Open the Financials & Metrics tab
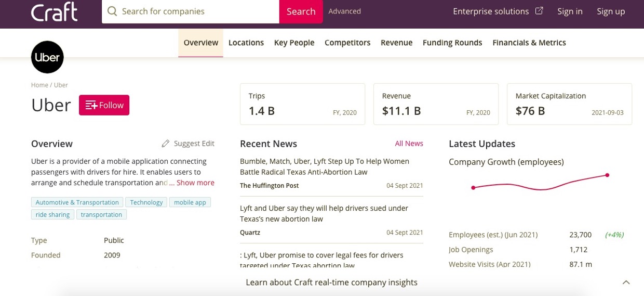The height and width of the screenshot is (296, 644). click(x=529, y=43)
